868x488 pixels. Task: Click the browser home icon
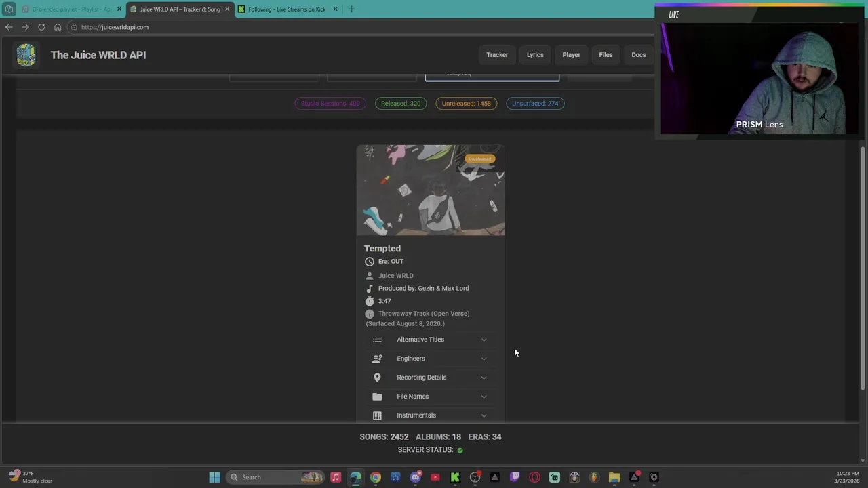[x=58, y=27]
